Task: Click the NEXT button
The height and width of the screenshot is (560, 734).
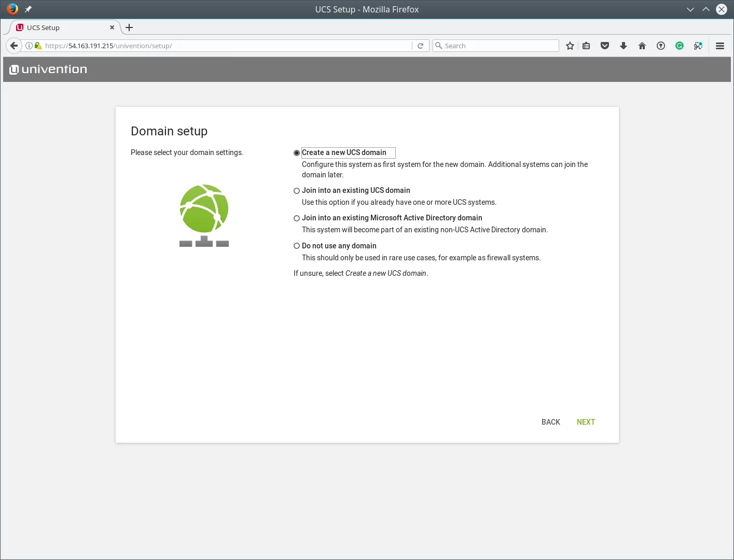Action: point(586,422)
